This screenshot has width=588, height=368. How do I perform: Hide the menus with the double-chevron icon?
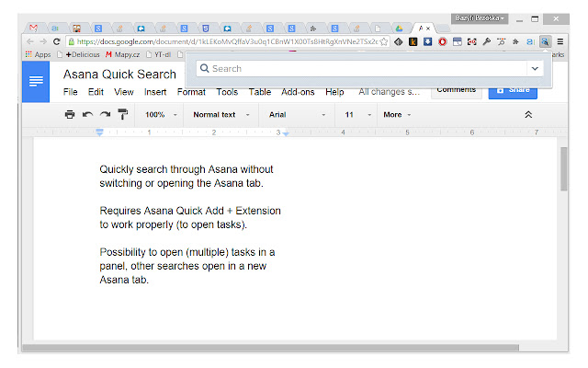click(528, 114)
